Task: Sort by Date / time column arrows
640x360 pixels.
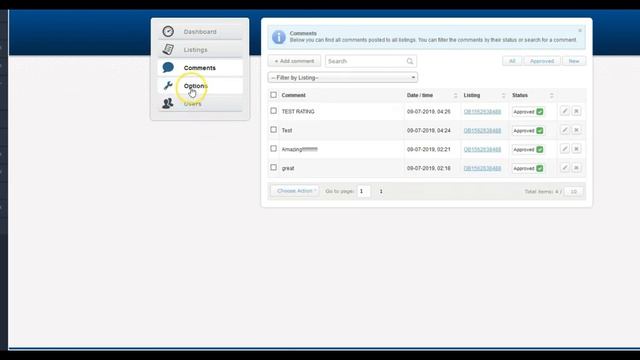Action: [456, 96]
